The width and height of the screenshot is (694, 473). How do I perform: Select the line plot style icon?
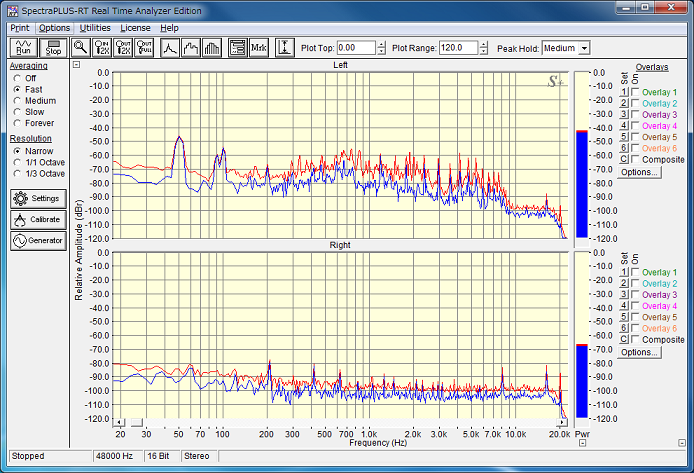click(x=170, y=47)
